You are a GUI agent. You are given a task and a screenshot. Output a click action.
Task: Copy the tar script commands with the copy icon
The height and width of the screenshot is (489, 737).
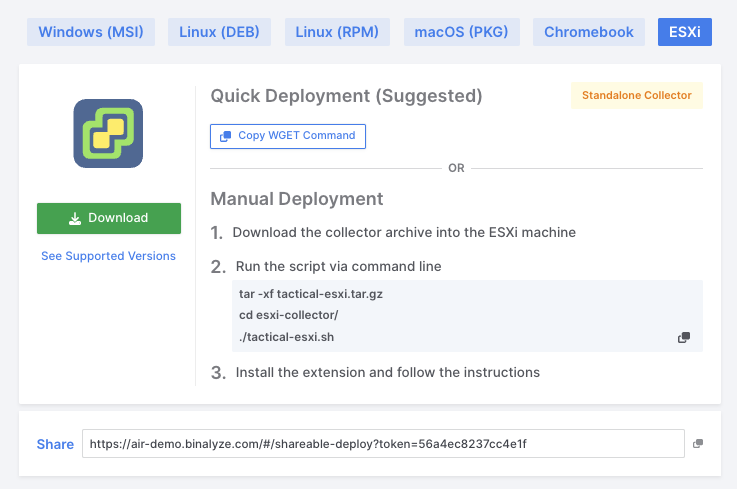point(684,337)
